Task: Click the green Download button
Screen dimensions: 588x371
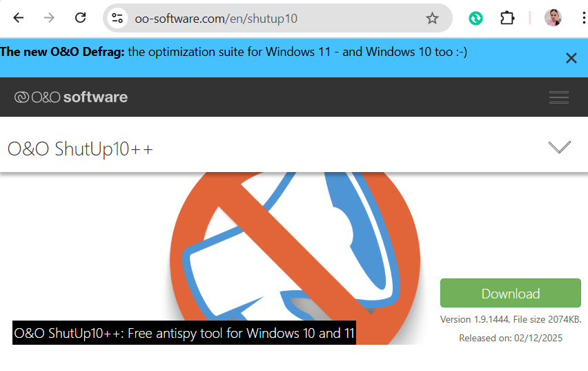Action: pyautogui.click(x=511, y=293)
